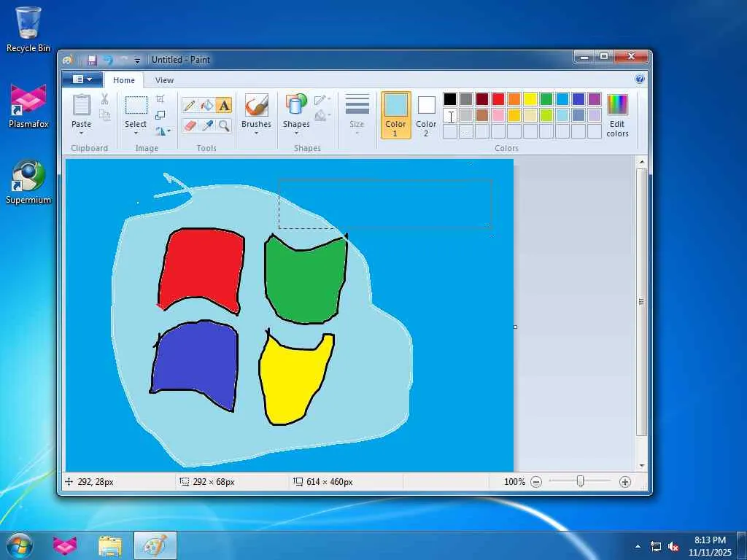Click the network tray icon
The image size is (747, 560).
coord(656,547)
